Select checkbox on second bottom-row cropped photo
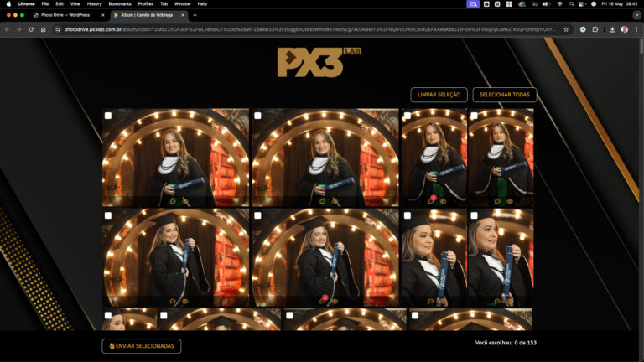This screenshot has width=644, height=362. [x=164, y=315]
